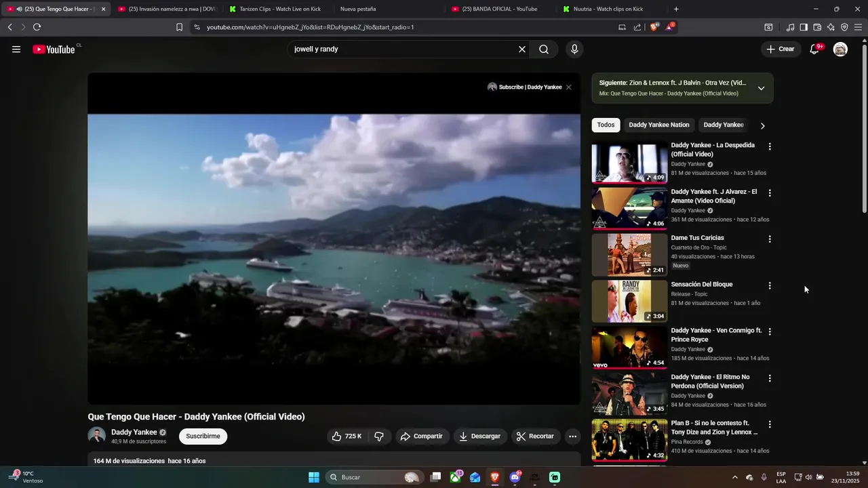Image resolution: width=868 pixels, height=488 pixels.
Task: Select the Daddy Yankee filter chip
Action: click(724, 125)
